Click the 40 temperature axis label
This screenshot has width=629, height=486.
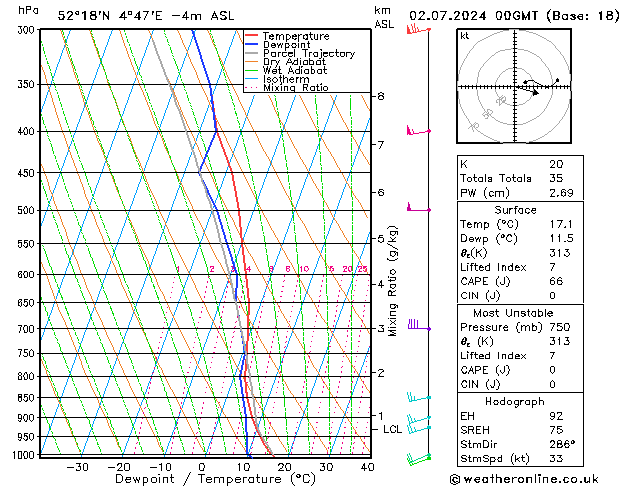click(367, 467)
